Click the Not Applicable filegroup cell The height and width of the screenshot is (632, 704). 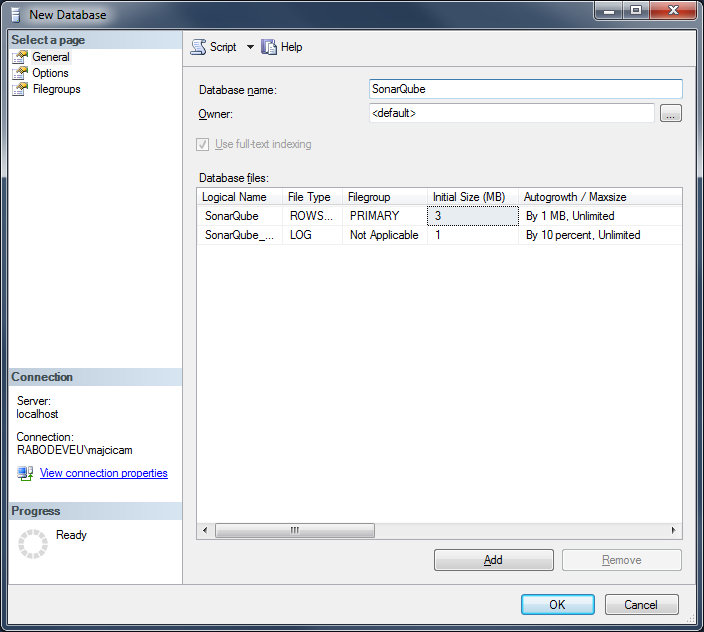[x=385, y=235]
